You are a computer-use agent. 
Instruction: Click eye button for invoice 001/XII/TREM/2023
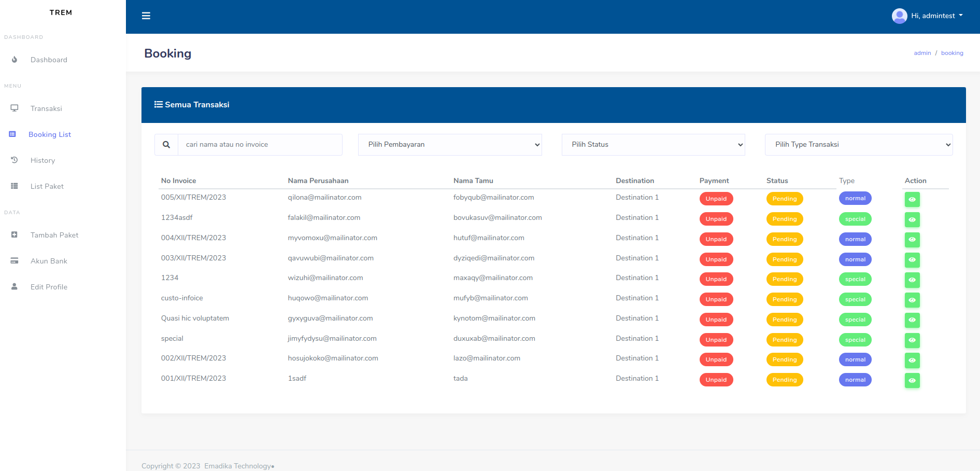coord(912,380)
